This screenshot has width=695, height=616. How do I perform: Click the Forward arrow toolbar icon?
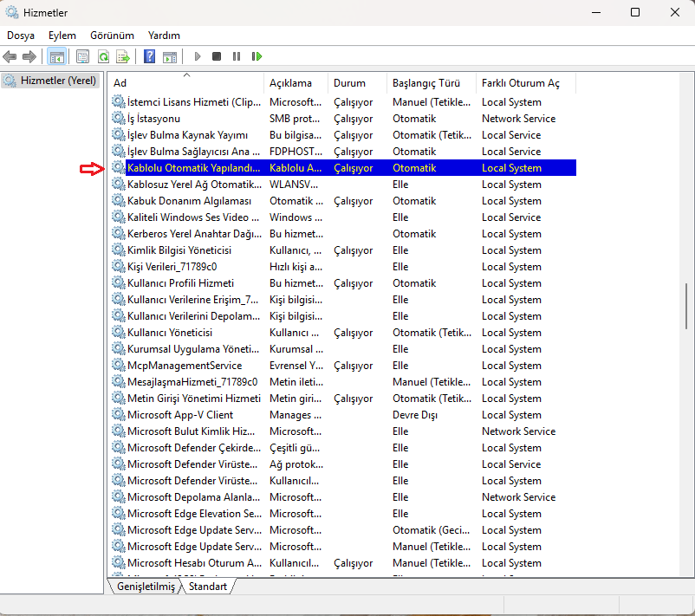(x=29, y=56)
